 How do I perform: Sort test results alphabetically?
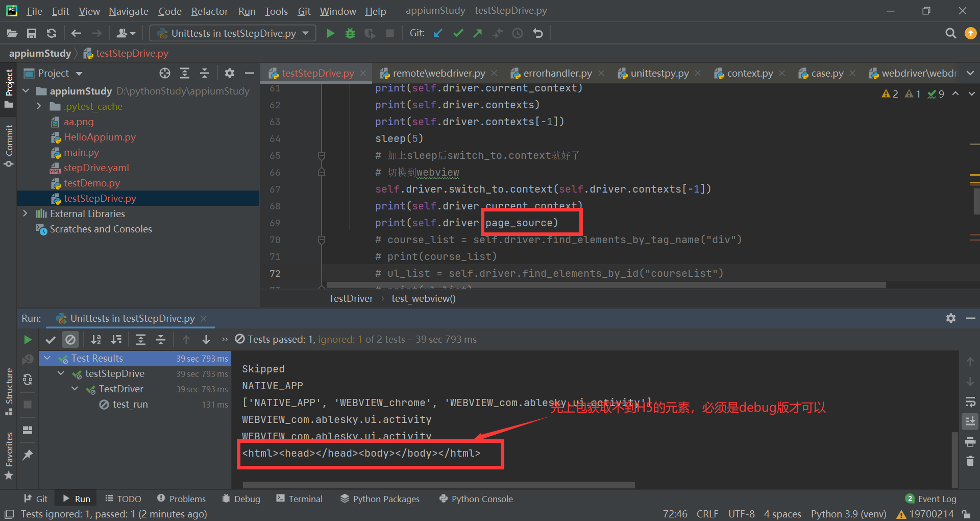(96, 340)
